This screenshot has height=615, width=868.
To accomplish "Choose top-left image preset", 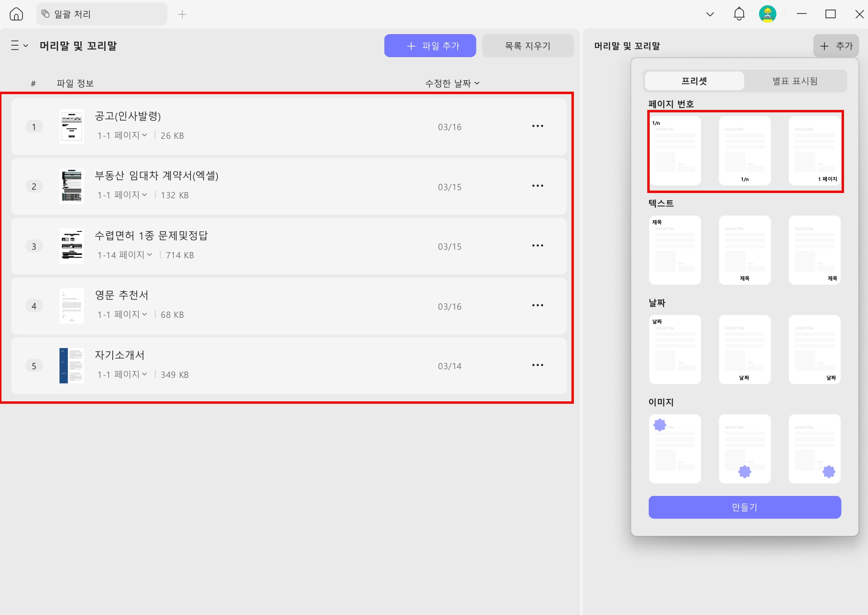I will [x=675, y=449].
